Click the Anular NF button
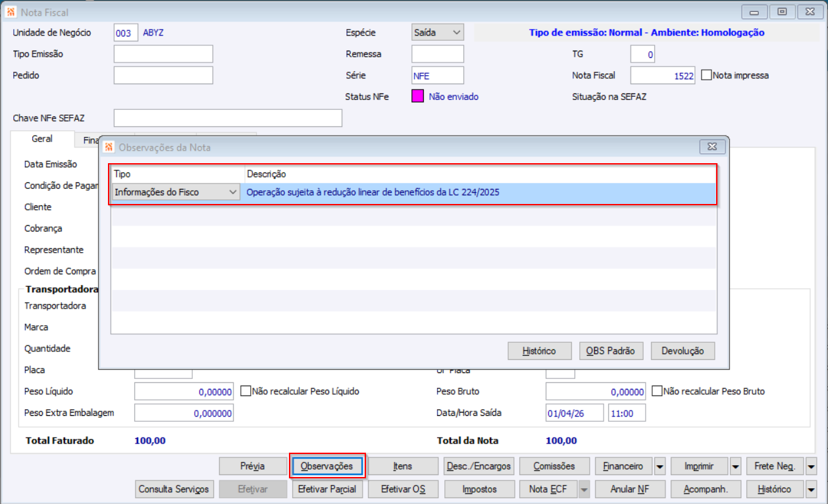The width and height of the screenshot is (828, 504). pyautogui.click(x=630, y=489)
